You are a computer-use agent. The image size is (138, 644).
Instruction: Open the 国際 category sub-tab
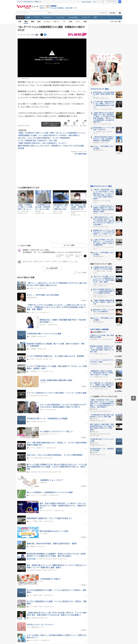(32, 21)
